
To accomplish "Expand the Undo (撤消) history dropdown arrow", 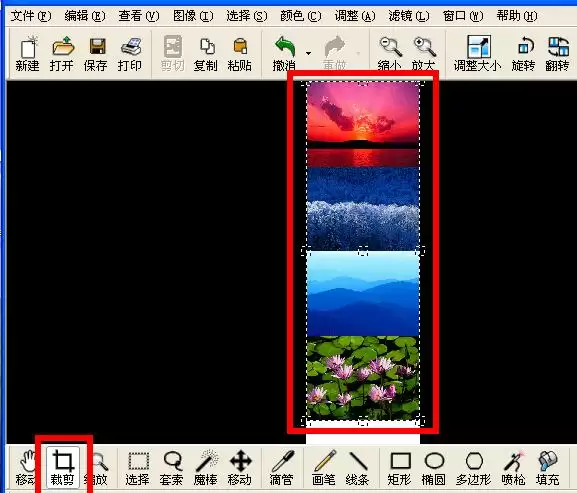I will click(308, 54).
